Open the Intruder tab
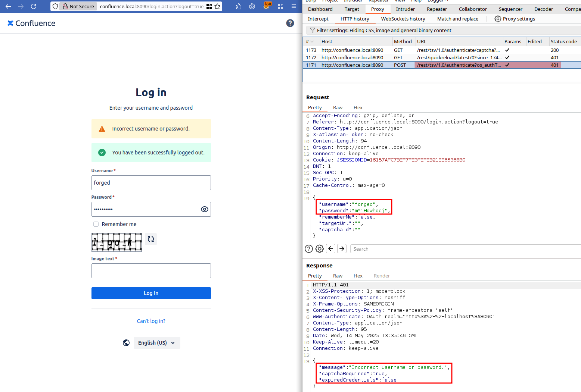Screen dimensions: 581x392 tap(406, 9)
